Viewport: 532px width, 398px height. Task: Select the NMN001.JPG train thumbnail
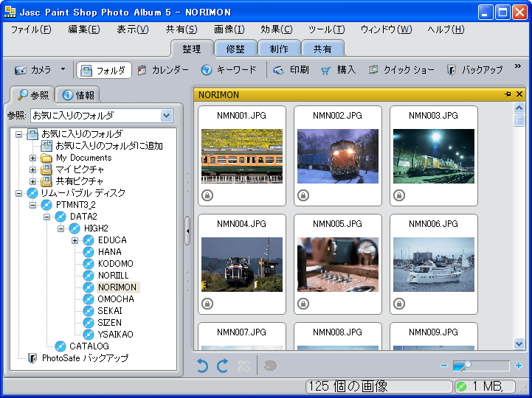242,156
